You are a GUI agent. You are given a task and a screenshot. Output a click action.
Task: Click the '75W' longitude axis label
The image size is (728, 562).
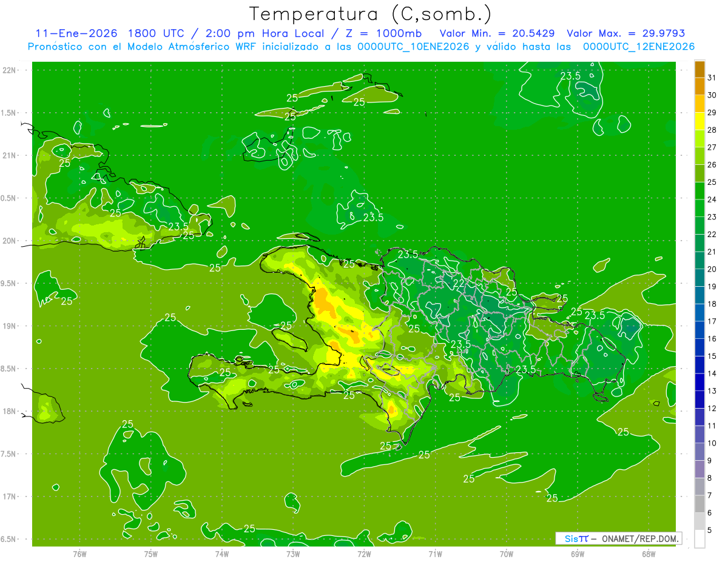[x=151, y=554]
